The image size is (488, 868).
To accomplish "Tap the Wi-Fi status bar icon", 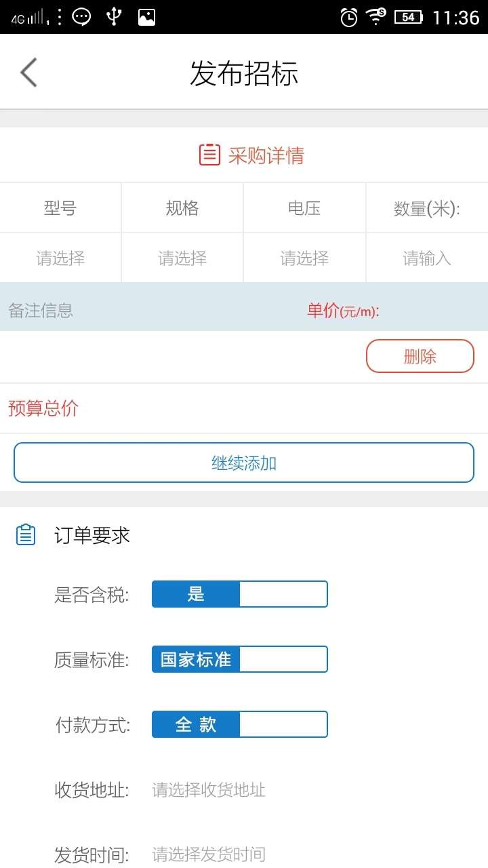I will coord(376,16).
